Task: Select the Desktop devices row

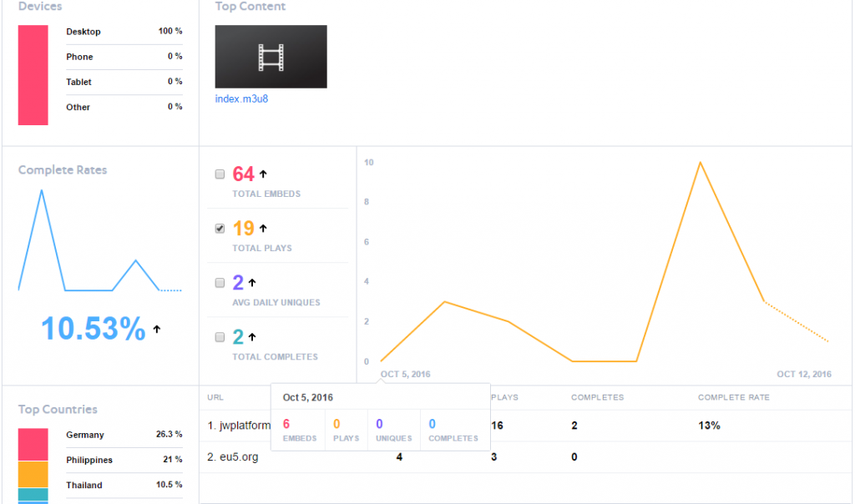Action: coord(124,32)
